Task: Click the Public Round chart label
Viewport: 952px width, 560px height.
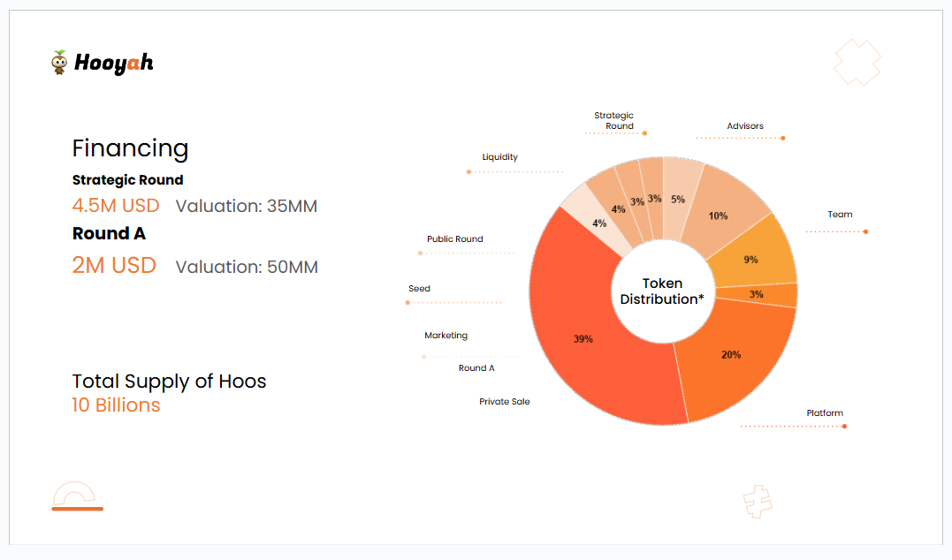Action: pos(454,239)
